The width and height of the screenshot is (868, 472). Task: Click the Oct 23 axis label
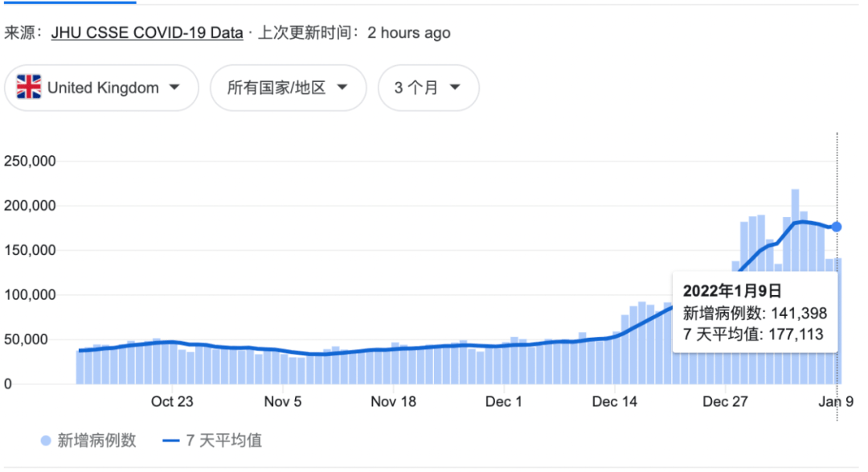[x=172, y=401]
